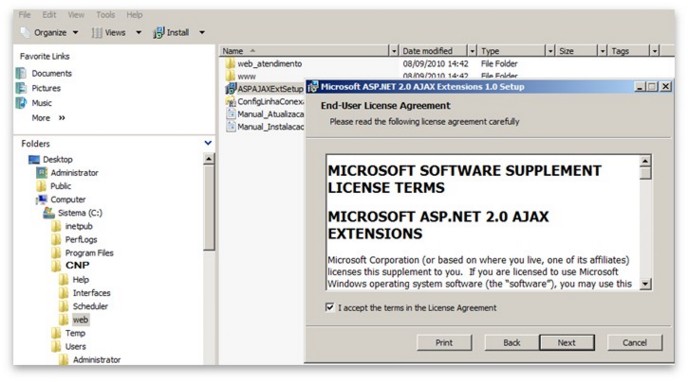The image size is (688, 382).
Task: Select the CNP folder icon
Action: pos(56,266)
